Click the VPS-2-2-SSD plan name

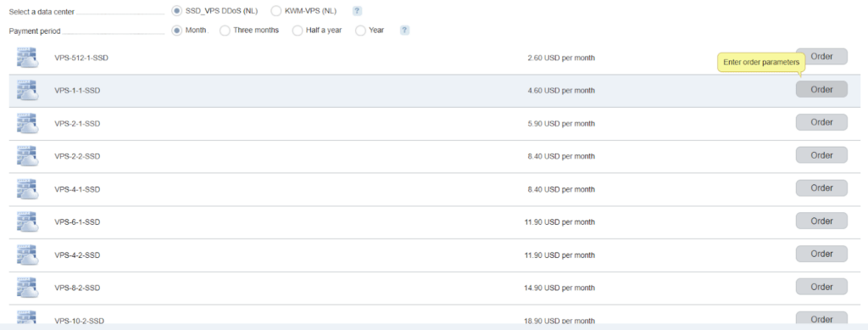[x=77, y=157]
